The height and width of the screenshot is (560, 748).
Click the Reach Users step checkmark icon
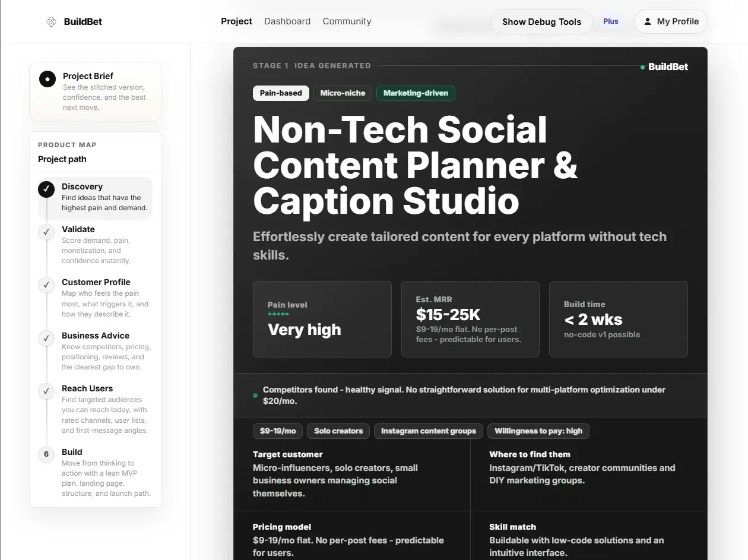pyautogui.click(x=46, y=391)
